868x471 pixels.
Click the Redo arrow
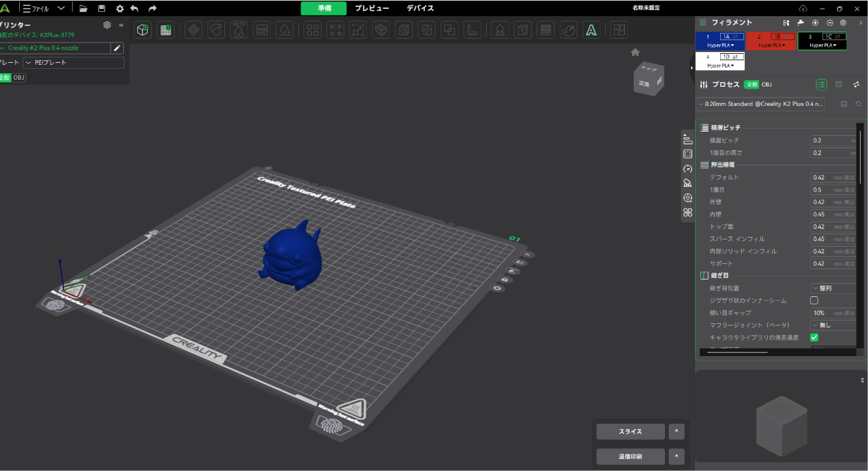coord(153,8)
